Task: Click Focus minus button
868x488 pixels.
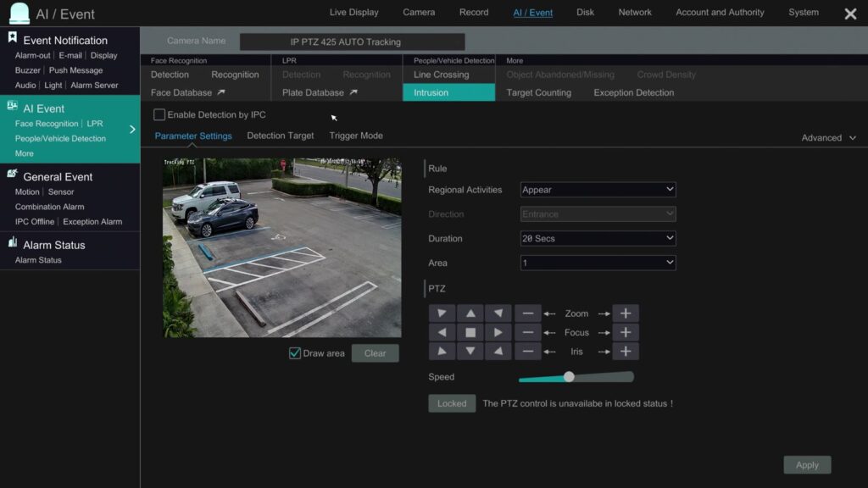Action: point(527,332)
